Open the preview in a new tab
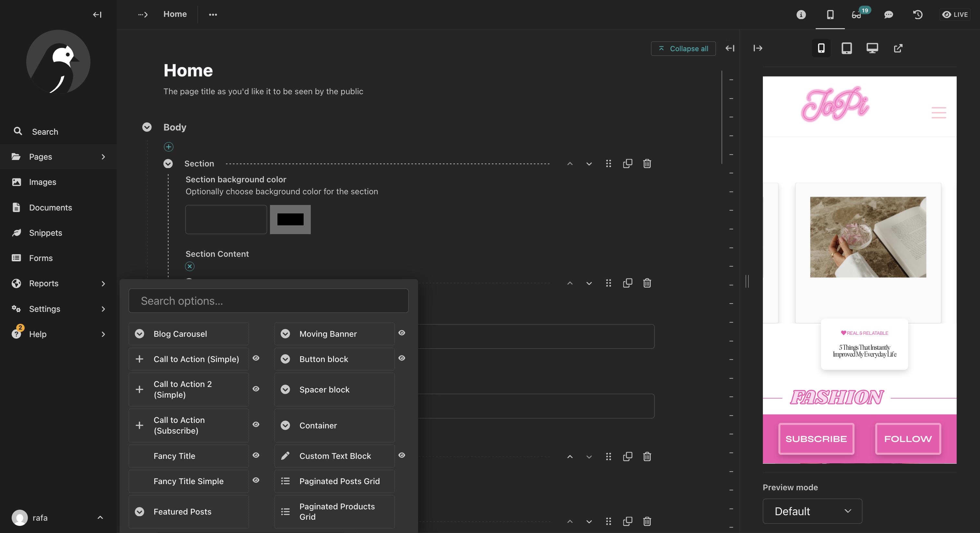The height and width of the screenshot is (533, 980). tap(898, 48)
